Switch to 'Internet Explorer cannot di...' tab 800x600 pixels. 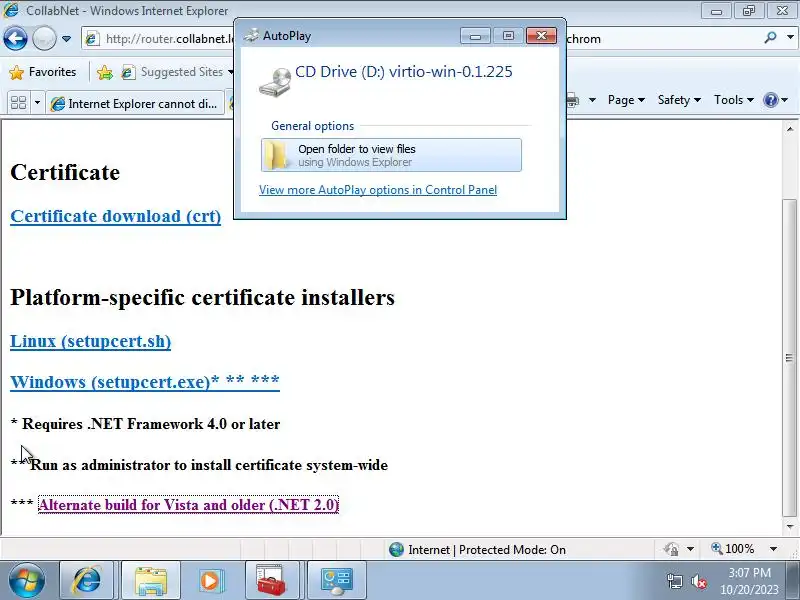135,104
